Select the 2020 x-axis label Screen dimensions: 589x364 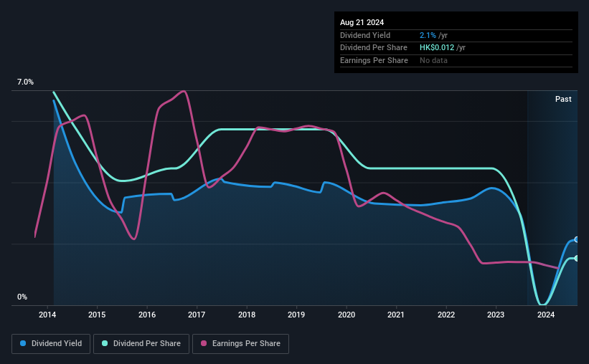tap(347, 315)
